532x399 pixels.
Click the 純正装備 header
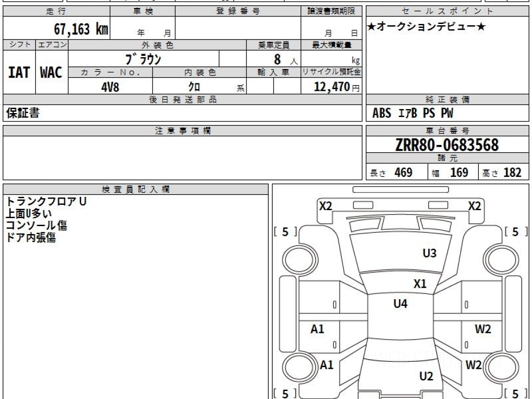(448, 100)
